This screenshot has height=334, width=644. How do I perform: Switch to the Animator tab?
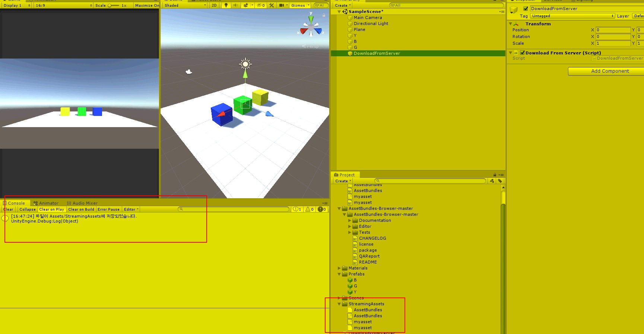pyautogui.click(x=46, y=203)
